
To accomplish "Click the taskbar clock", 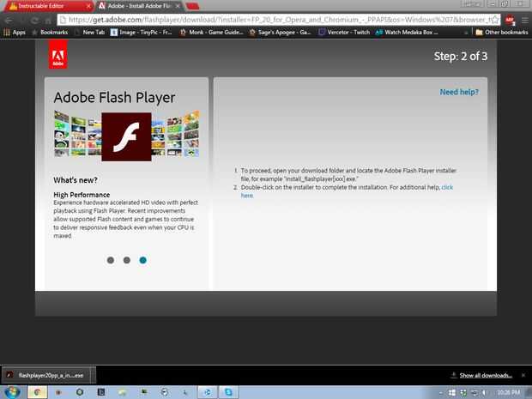I will pos(509,392).
